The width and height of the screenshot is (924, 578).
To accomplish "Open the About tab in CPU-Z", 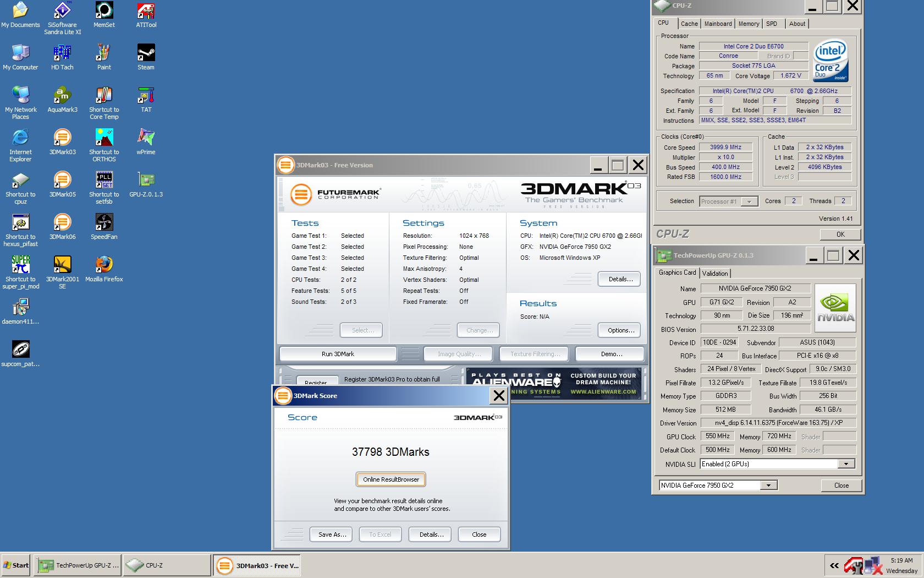I will click(x=797, y=24).
